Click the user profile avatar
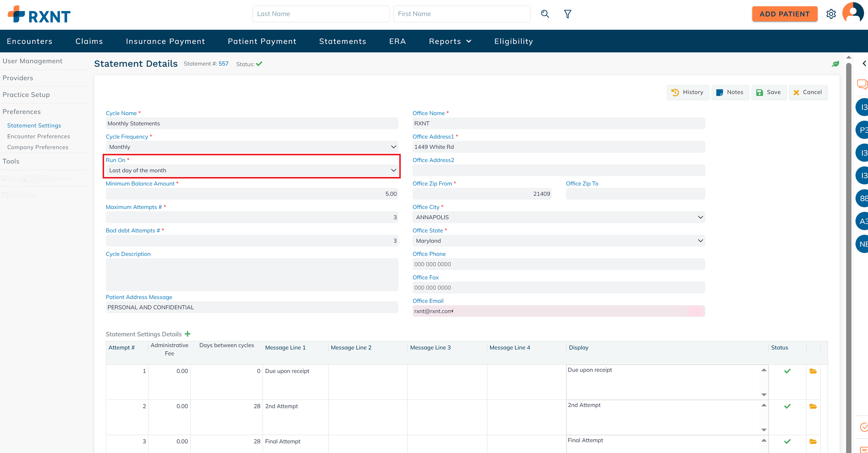 pyautogui.click(x=853, y=13)
